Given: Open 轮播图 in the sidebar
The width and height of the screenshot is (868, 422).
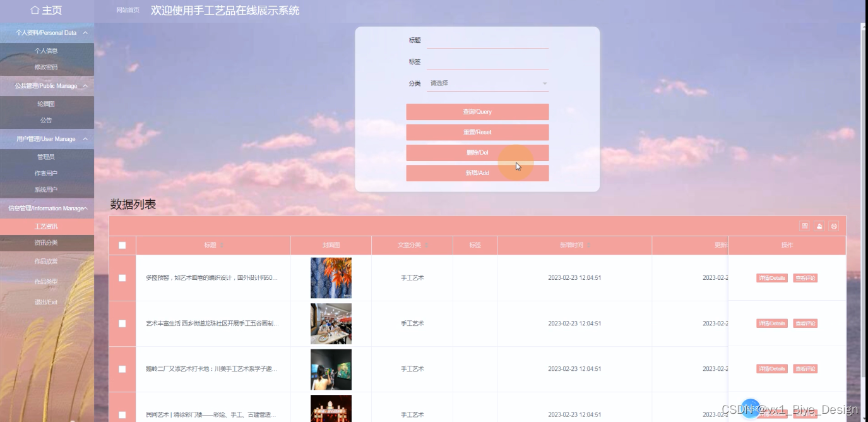Looking at the screenshot, I should [47, 104].
